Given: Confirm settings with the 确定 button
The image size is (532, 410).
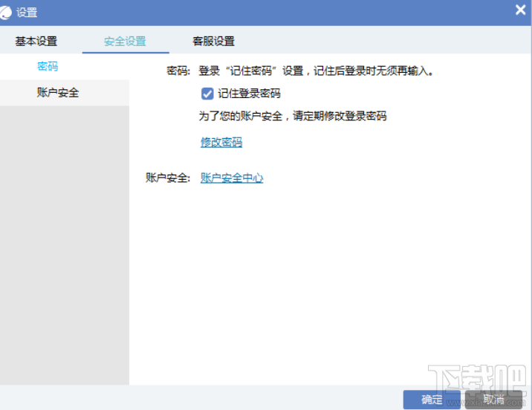Looking at the screenshot, I should 432,400.
